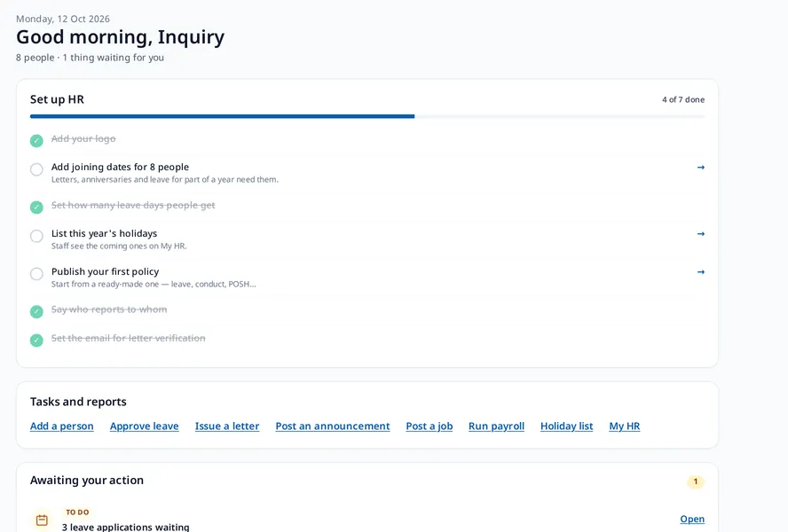Click the crossed-out Add your logo item

83,138
